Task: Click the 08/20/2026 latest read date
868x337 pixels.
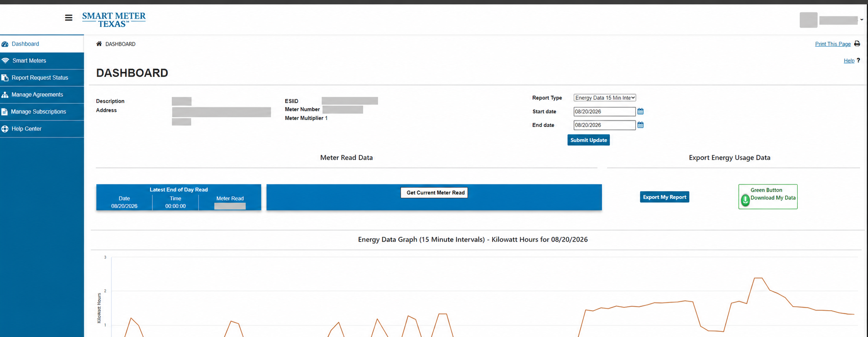Action: pyautogui.click(x=124, y=206)
